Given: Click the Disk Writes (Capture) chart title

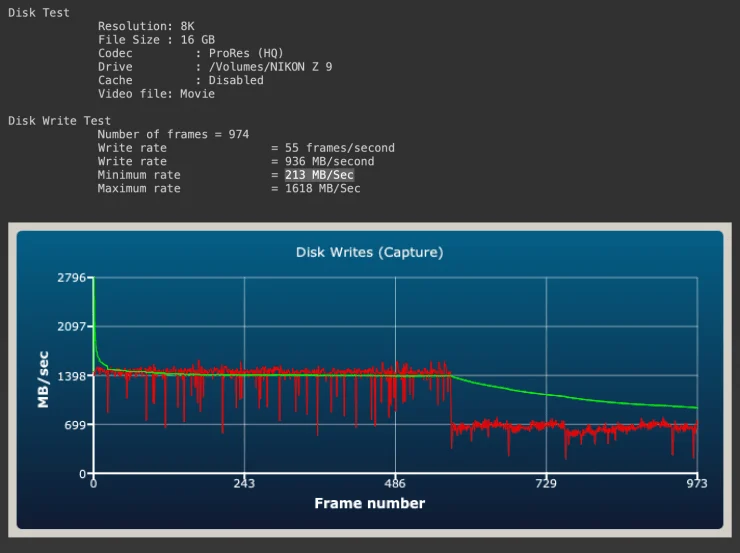Looking at the screenshot, I should [x=370, y=252].
